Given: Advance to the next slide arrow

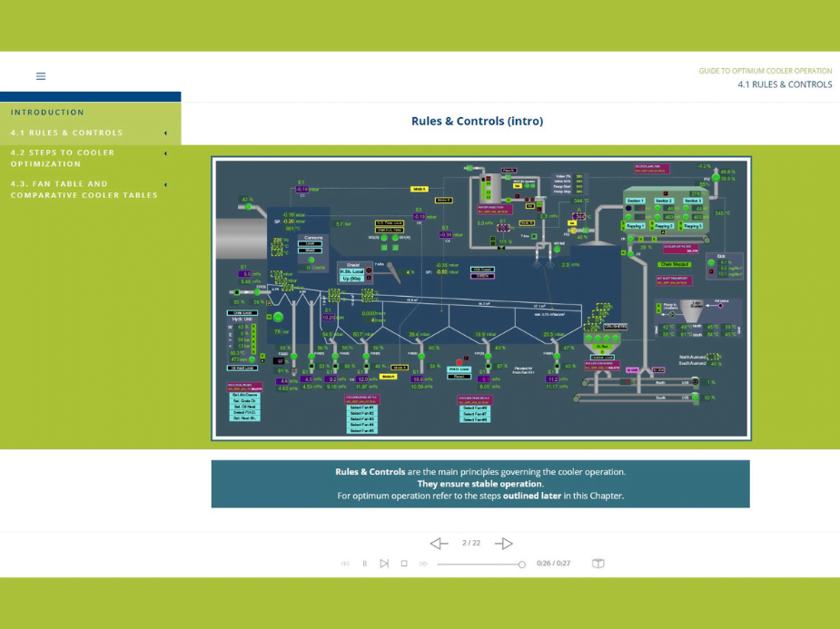Looking at the screenshot, I should (x=504, y=544).
